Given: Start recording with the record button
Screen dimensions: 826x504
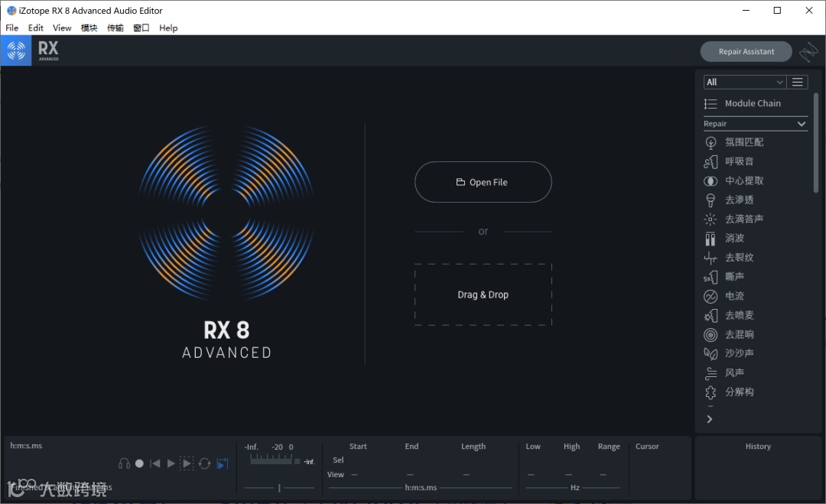Looking at the screenshot, I should [140, 463].
